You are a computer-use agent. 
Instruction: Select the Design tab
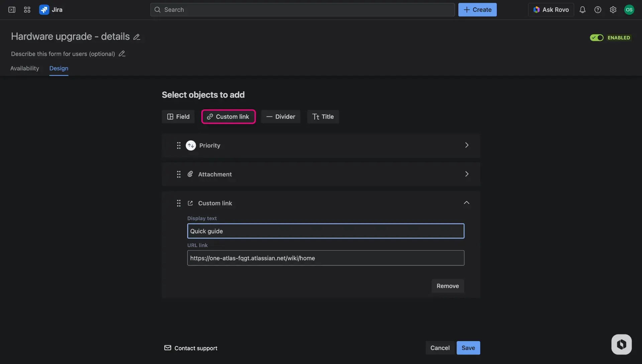[59, 68]
